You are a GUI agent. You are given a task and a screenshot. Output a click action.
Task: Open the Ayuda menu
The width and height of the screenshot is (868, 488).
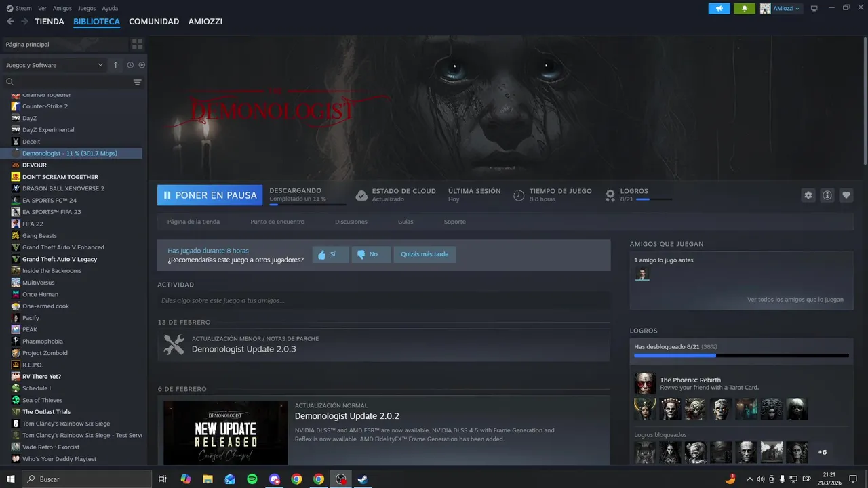coord(109,8)
